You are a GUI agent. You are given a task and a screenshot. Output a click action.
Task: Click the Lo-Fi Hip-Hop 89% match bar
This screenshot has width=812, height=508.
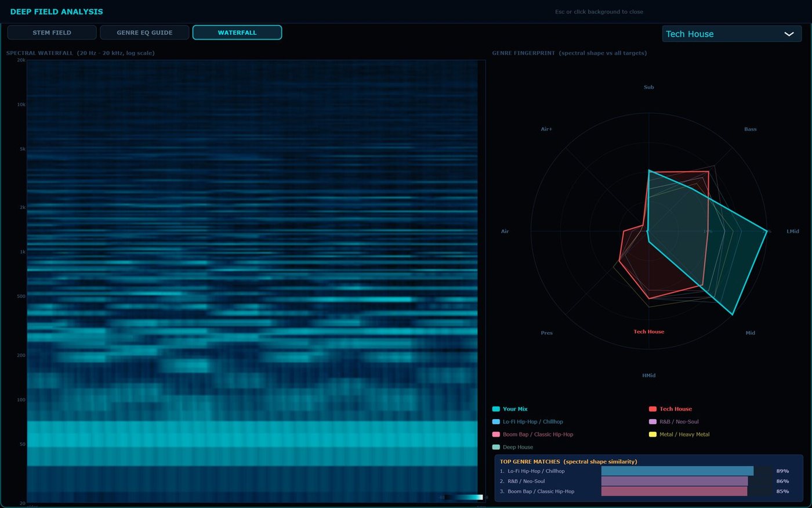point(677,471)
